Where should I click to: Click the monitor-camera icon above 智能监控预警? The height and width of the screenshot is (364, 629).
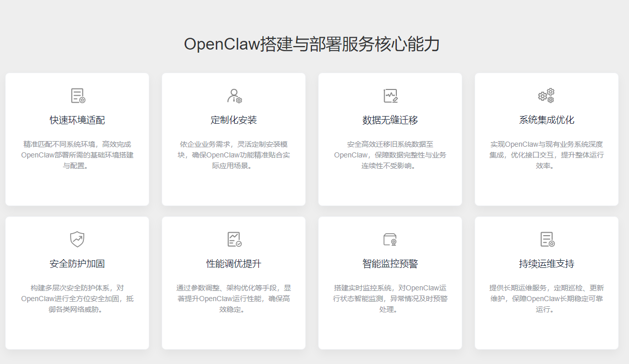[x=390, y=239]
